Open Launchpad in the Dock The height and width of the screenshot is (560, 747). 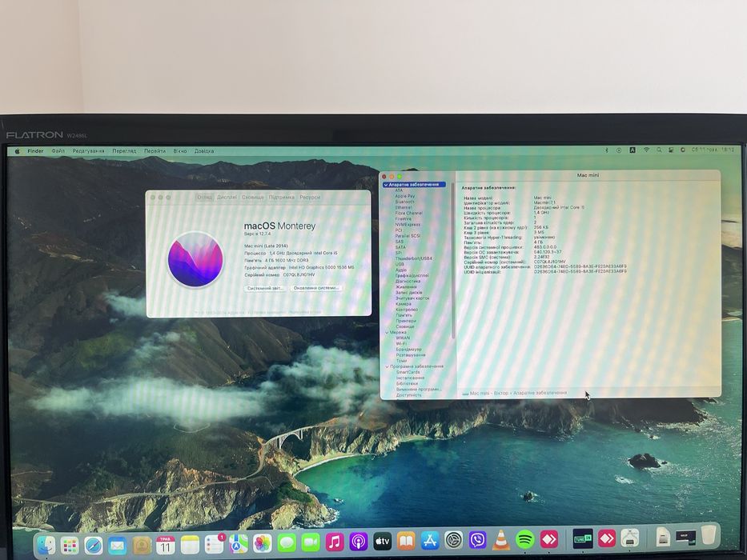pyautogui.click(x=70, y=545)
